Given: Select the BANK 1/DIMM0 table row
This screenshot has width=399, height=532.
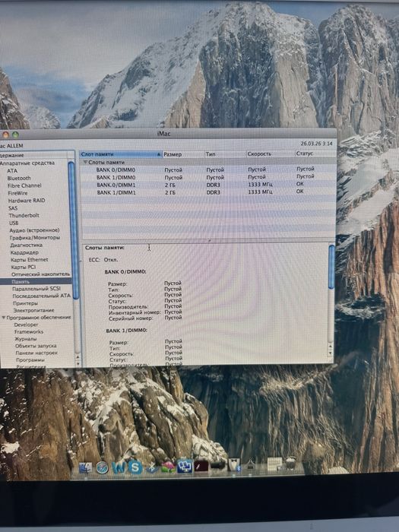Looking at the screenshot, I should tap(207, 177).
